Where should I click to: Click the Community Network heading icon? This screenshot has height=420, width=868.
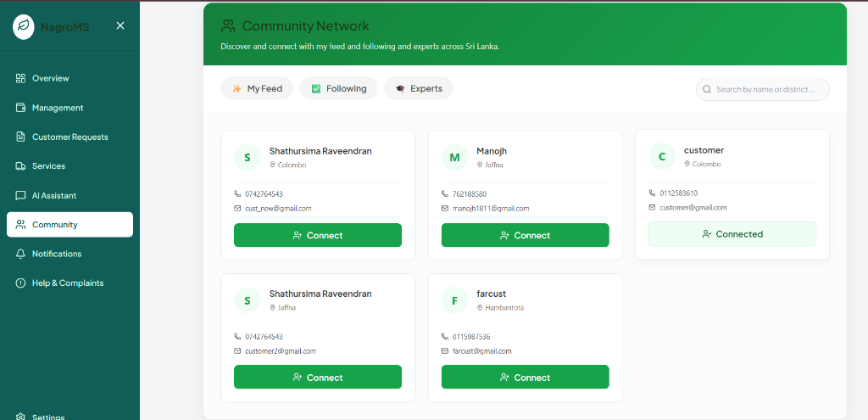point(227,25)
